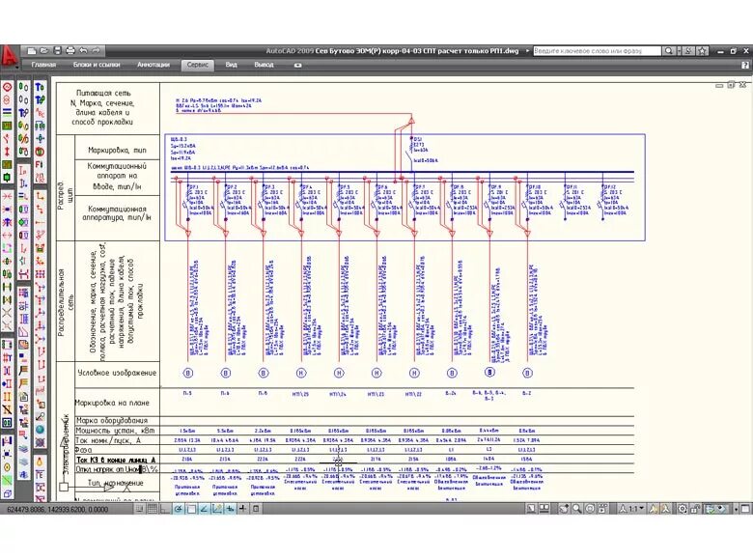Click the 'To' icon atop third toolbar column

tap(40, 87)
